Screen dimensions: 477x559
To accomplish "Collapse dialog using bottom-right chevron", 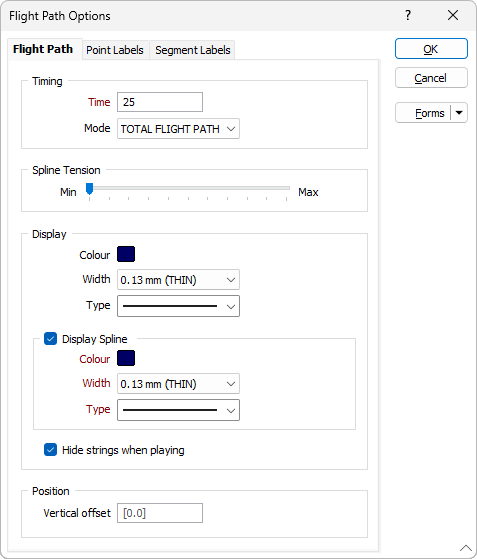I will pyautogui.click(x=466, y=548).
